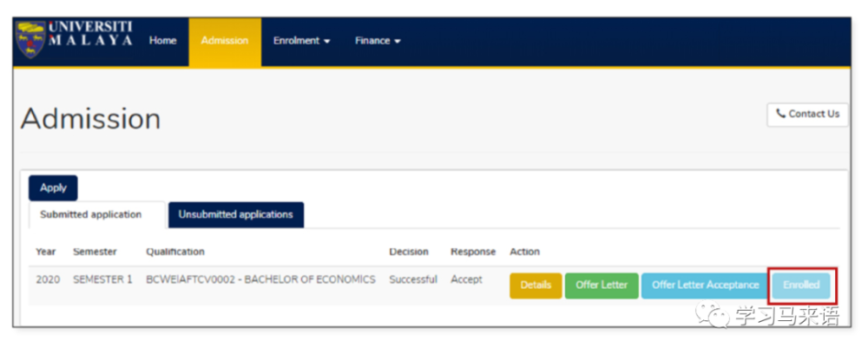This screenshot has height=354, width=868.
Task: Click the Universiti Malaya crest logo
Action: pyautogui.click(x=31, y=41)
